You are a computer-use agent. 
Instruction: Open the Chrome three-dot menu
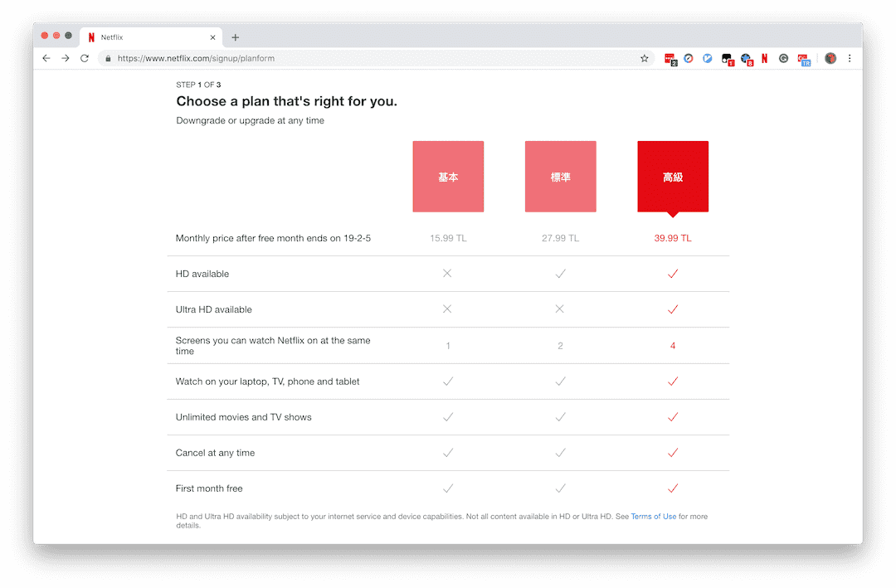(850, 59)
